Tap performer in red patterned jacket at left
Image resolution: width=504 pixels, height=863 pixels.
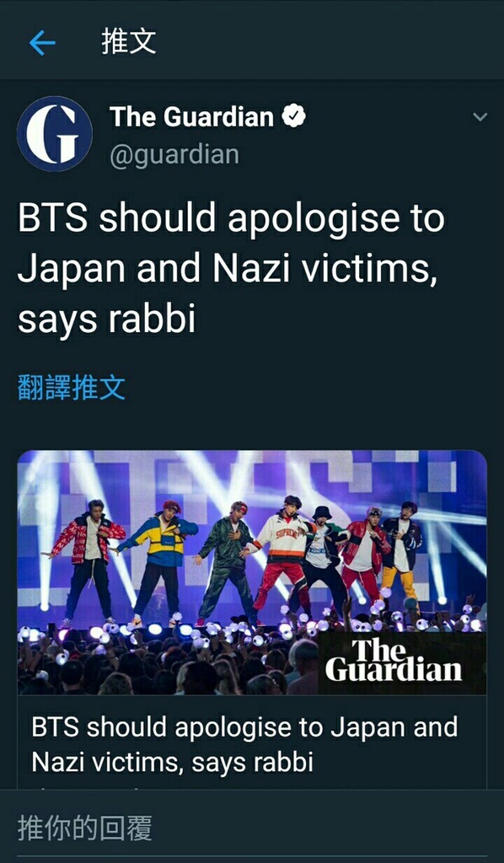pyautogui.click(x=88, y=561)
